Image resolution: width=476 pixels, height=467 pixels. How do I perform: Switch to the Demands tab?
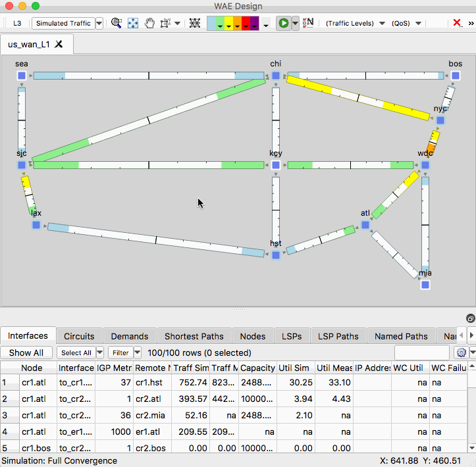click(130, 336)
